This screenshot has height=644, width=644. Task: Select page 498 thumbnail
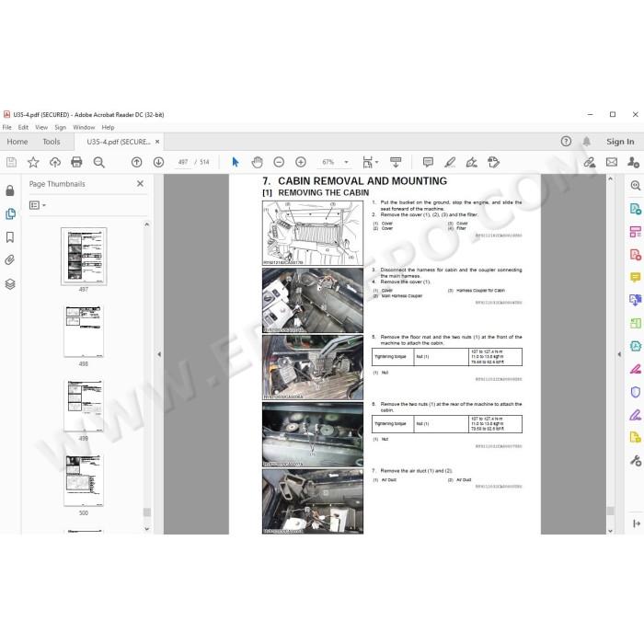[x=84, y=331]
